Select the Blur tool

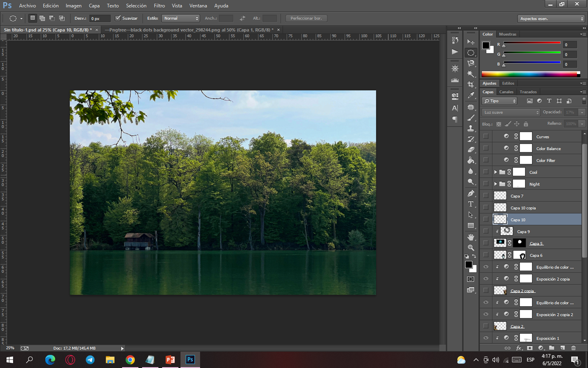[471, 171]
